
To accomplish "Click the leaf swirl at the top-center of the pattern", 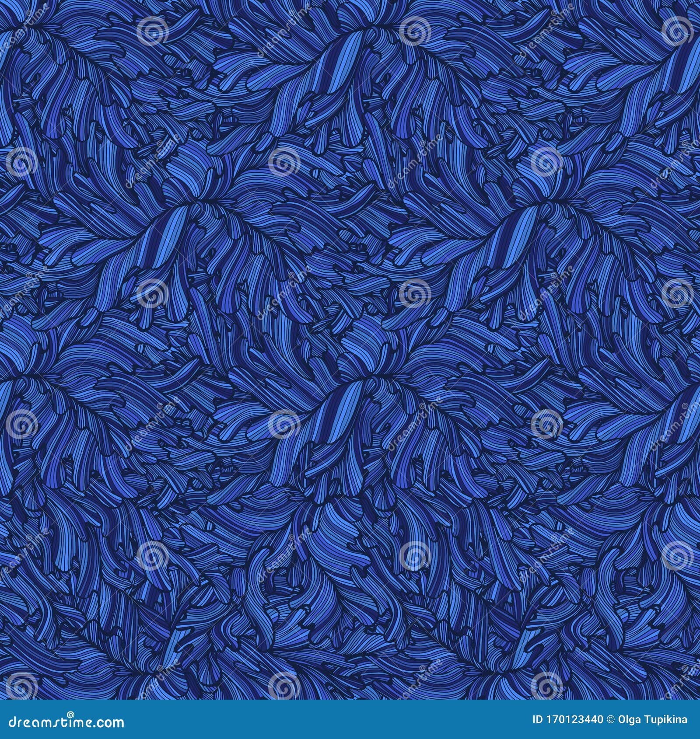I will coord(350,52).
